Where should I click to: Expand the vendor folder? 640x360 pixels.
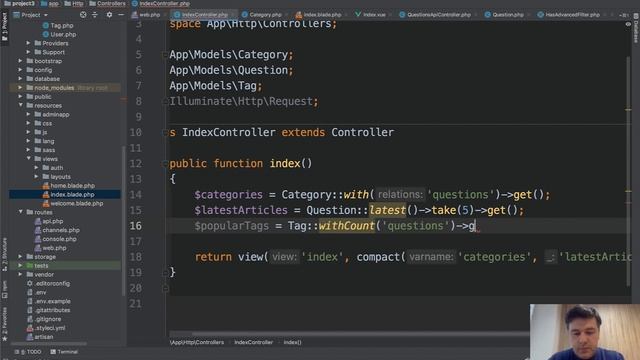pyautogui.click(x=20, y=274)
